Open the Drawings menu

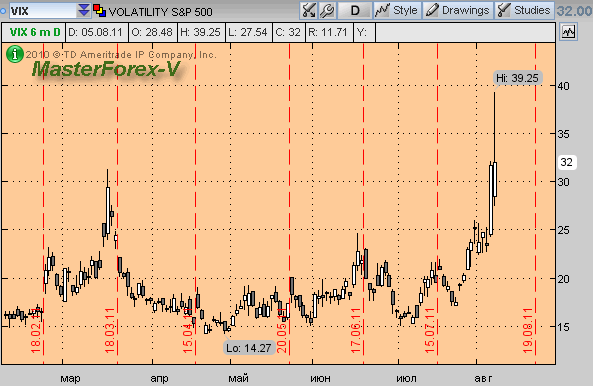click(458, 10)
